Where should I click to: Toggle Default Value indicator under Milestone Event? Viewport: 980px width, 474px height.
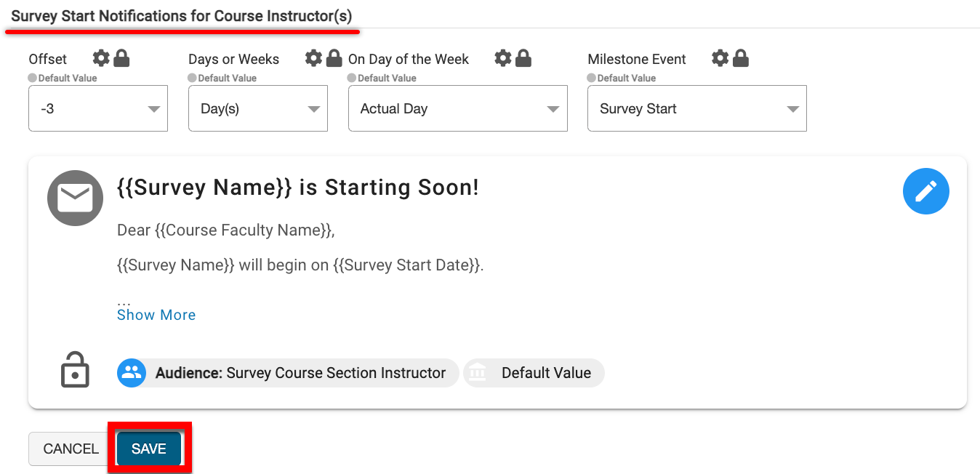(592, 78)
